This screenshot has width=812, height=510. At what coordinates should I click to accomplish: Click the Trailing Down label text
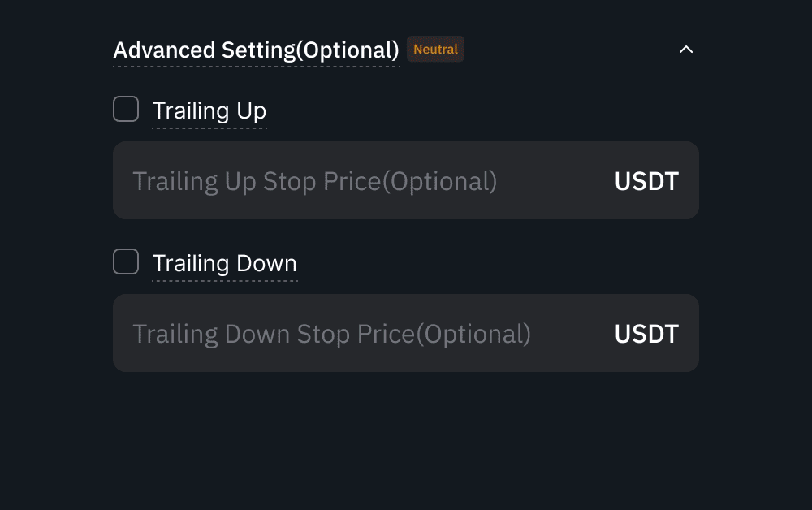point(225,263)
